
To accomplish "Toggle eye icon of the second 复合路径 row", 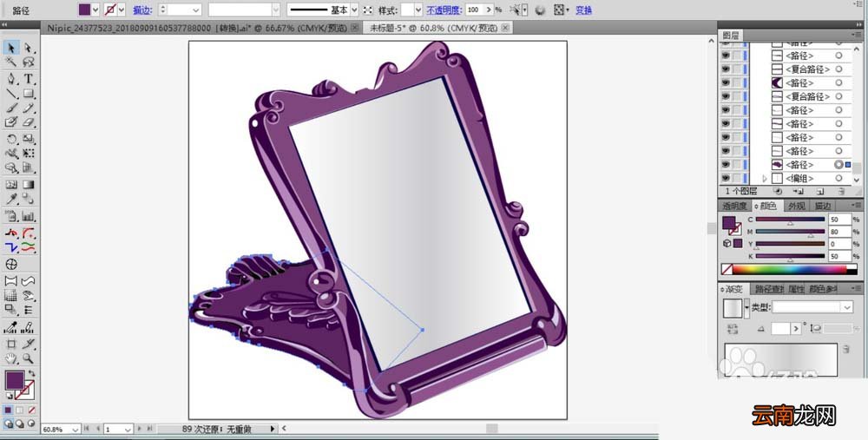I will [x=725, y=96].
